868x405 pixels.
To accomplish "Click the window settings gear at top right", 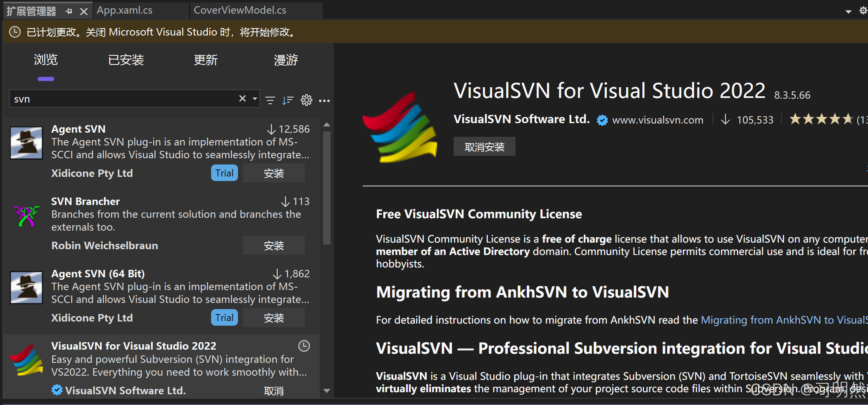I will (x=863, y=11).
